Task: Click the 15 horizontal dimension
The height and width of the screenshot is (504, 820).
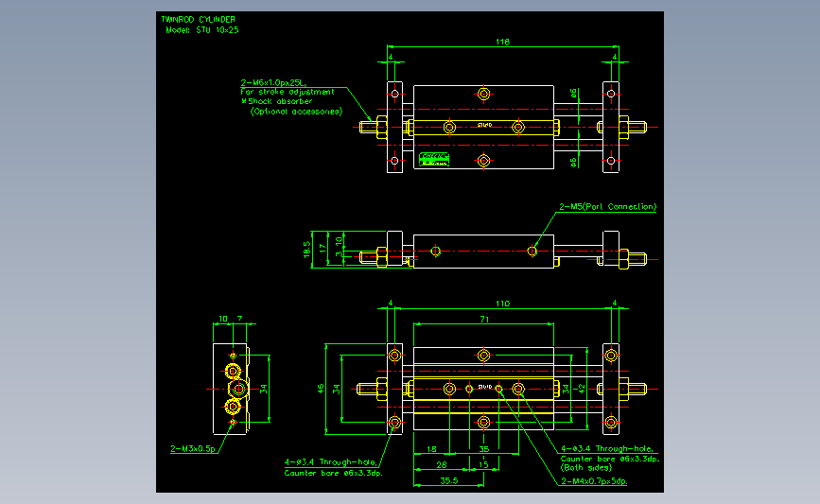Action: point(483,465)
